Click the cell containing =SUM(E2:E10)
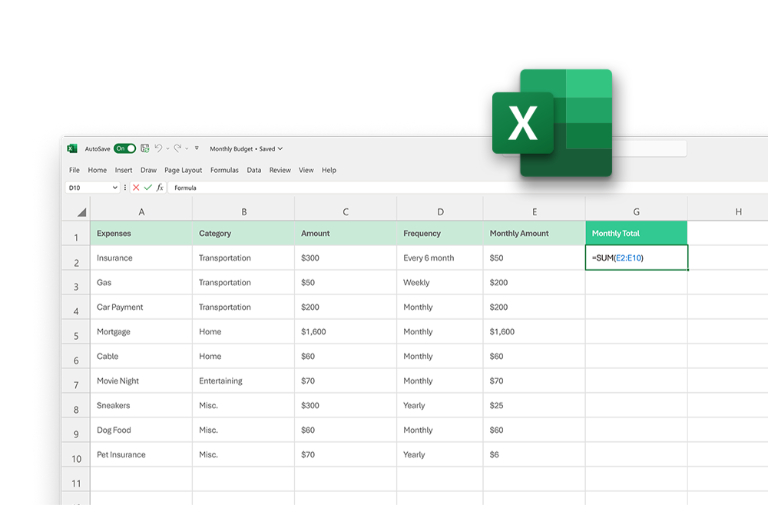Image resolution: width=768 pixels, height=512 pixels. click(636, 258)
